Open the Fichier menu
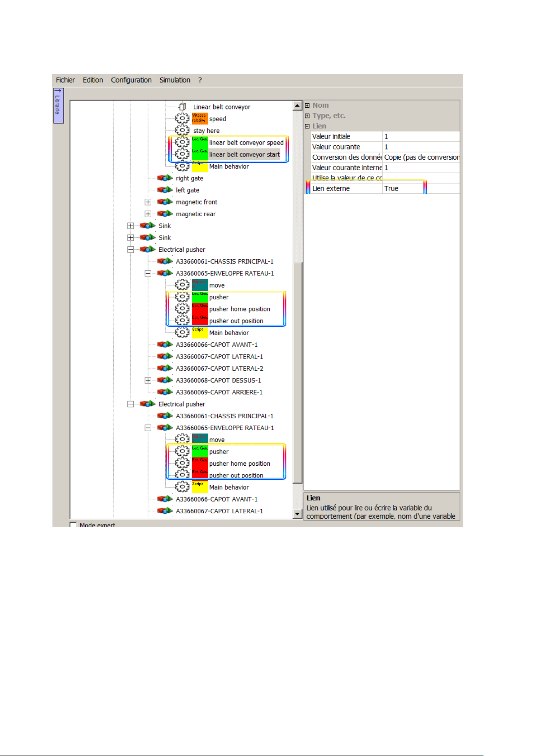535x756 pixels. click(x=65, y=80)
